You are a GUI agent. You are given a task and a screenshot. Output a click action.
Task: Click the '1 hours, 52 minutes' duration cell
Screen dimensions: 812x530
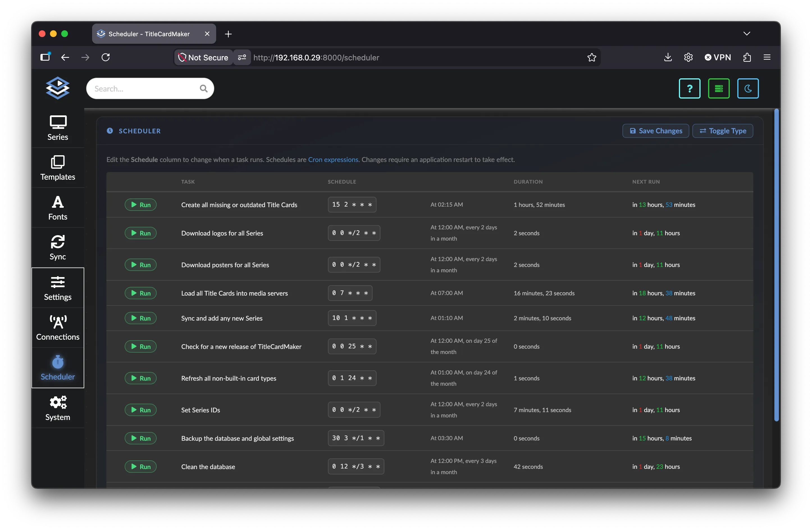pyautogui.click(x=539, y=205)
